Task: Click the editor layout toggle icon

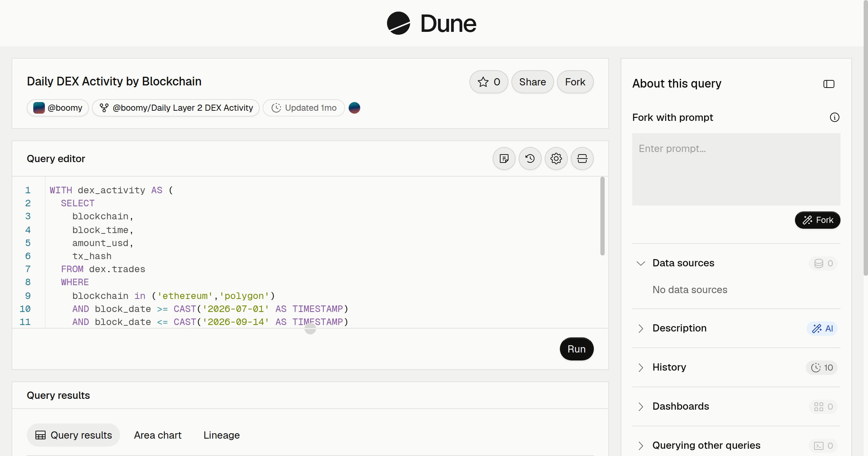Action: 582,159
